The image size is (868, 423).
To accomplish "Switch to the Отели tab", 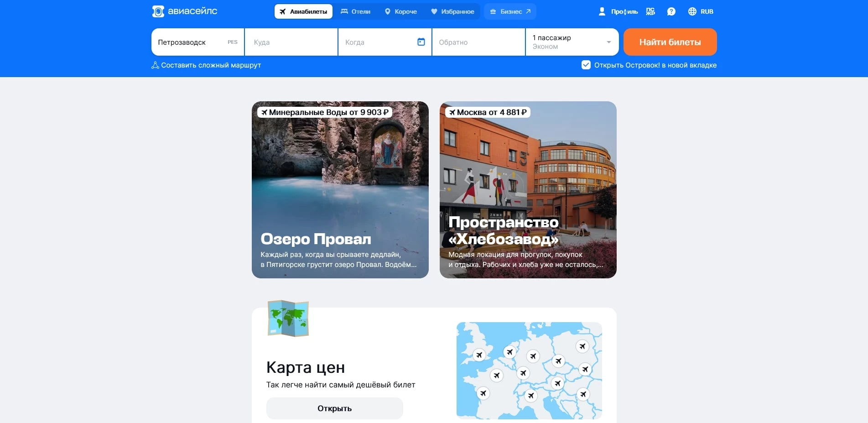I will 356,11.
